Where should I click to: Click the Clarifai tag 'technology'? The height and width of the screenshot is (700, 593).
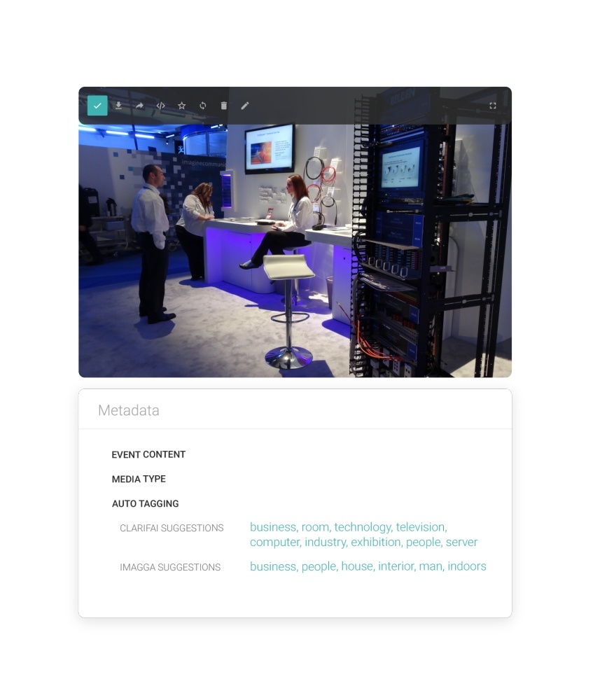363,527
